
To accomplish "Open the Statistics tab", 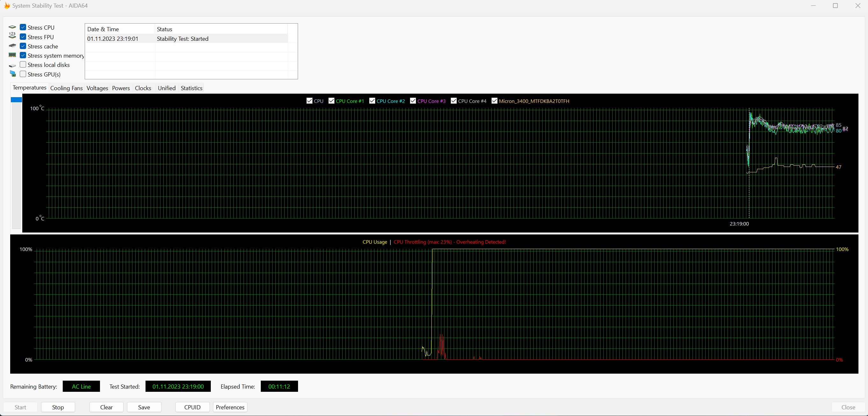I will pos(191,88).
